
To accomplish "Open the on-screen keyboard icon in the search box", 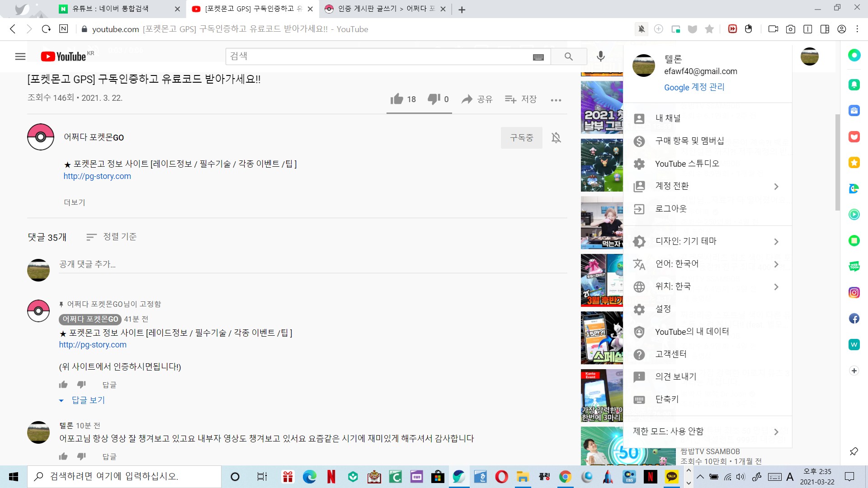I will (x=538, y=57).
